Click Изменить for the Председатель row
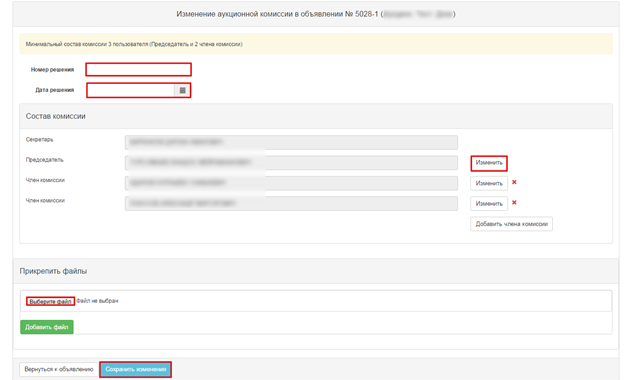 point(489,163)
